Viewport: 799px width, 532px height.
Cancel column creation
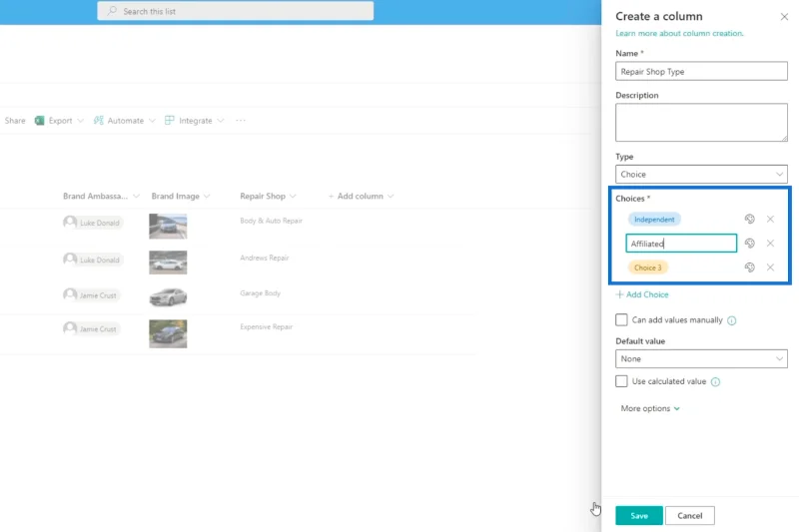pyautogui.click(x=689, y=515)
